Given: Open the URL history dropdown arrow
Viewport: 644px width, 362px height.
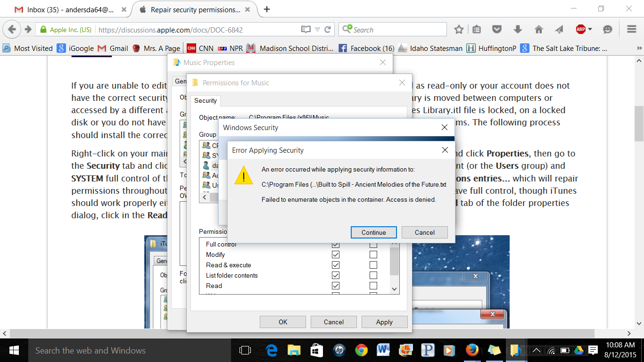Looking at the screenshot, I should click(317, 29).
